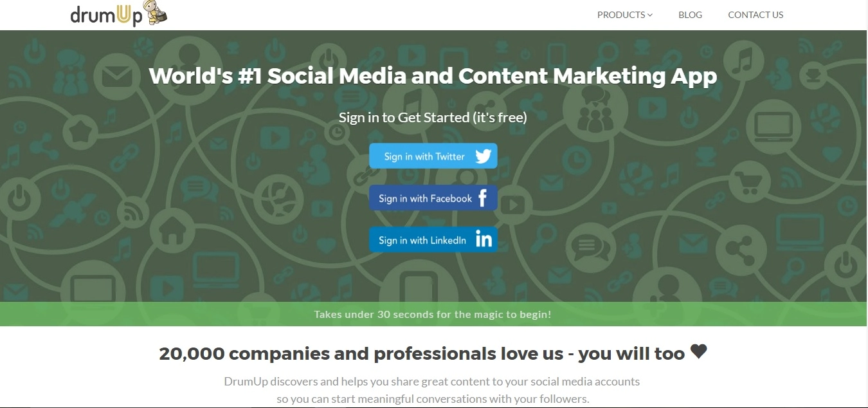The image size is (868, 408).
Task: Open the BLOG page
Action: coord(690,15)
